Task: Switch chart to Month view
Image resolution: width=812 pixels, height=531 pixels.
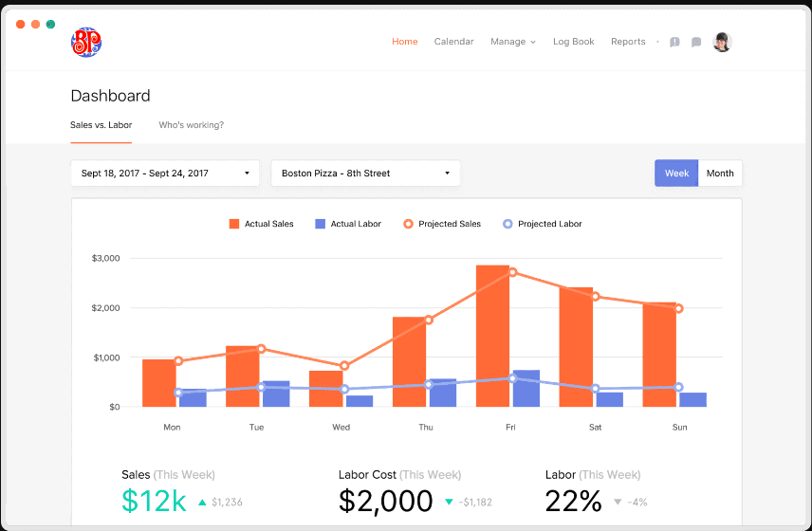Action: pos(720,174)
